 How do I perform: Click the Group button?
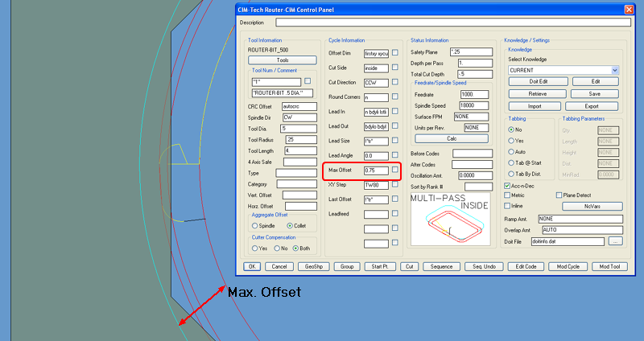click(347, 267)
